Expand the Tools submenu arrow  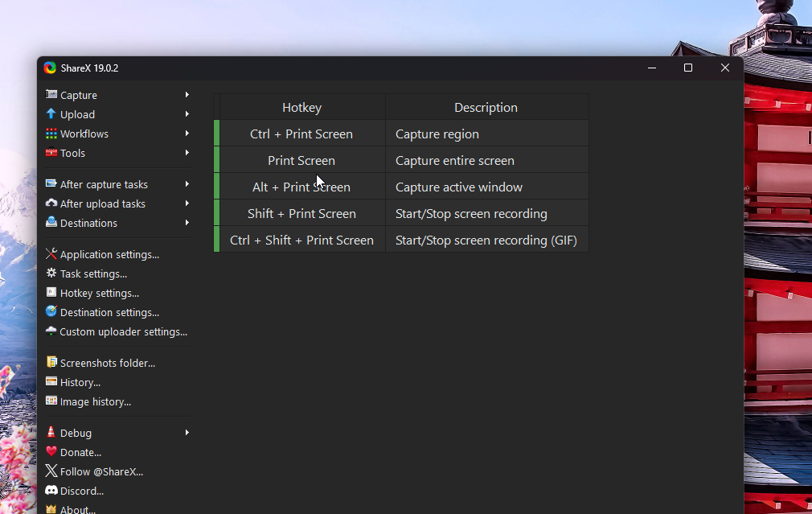187,153
